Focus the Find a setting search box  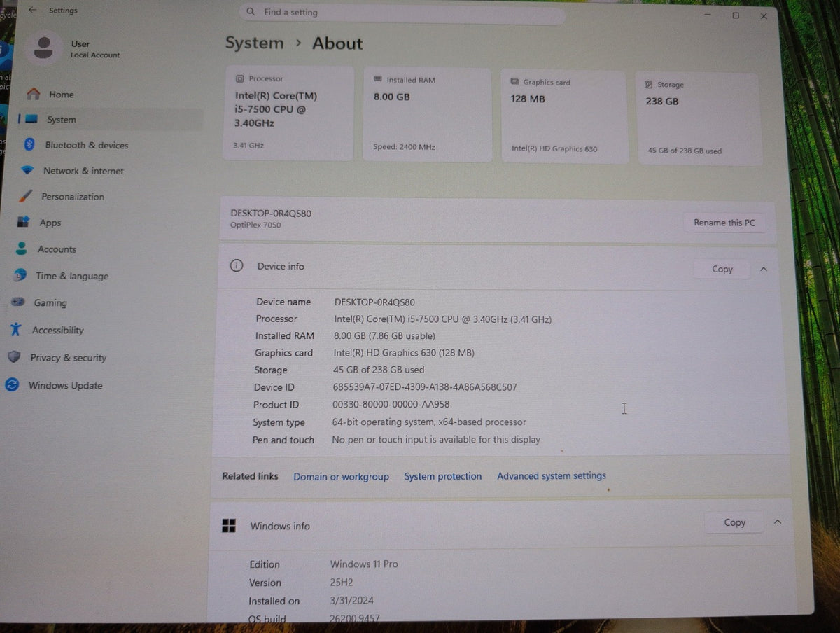pyautogui.click(x=402, y=13)
